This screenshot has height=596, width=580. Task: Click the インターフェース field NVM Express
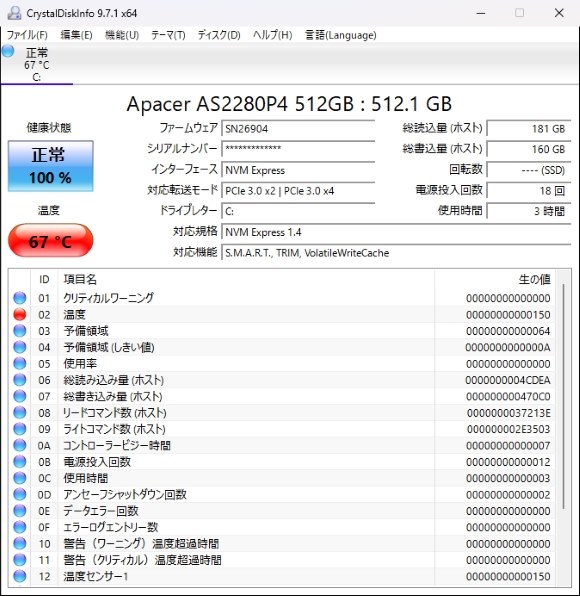click(x=298, y=170)
